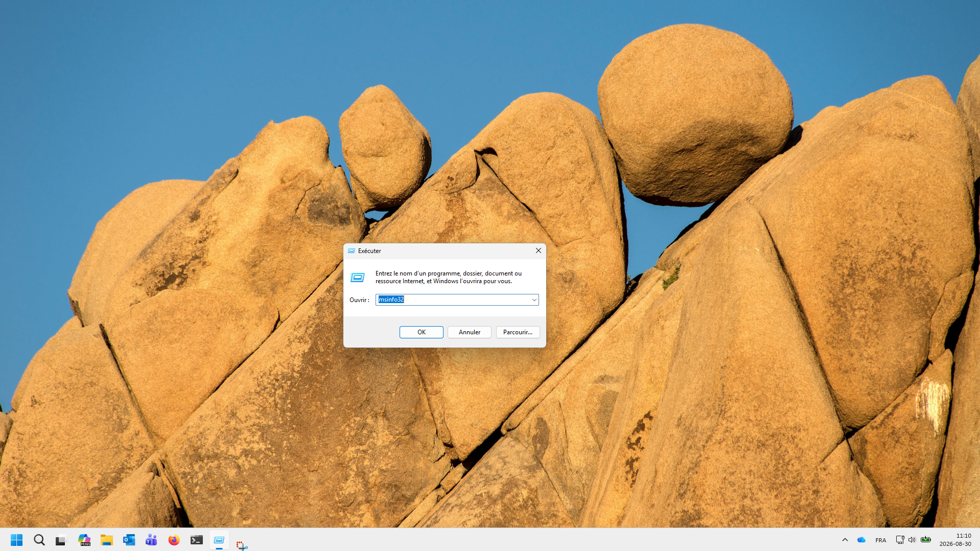Open Microsoft Teams from the taskbar
Screen dimensions: 980x551
pyautogui.click(x=152, y=540)
